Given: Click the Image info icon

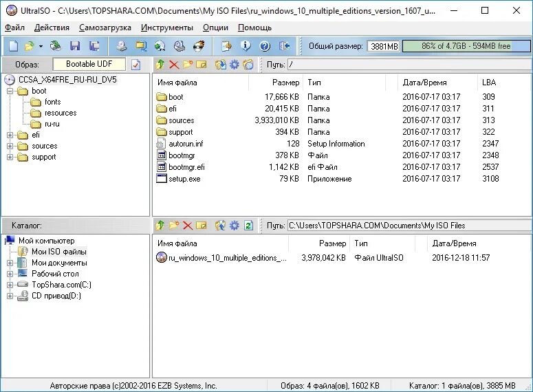Looking at the screenshot, I should [246, 46].
